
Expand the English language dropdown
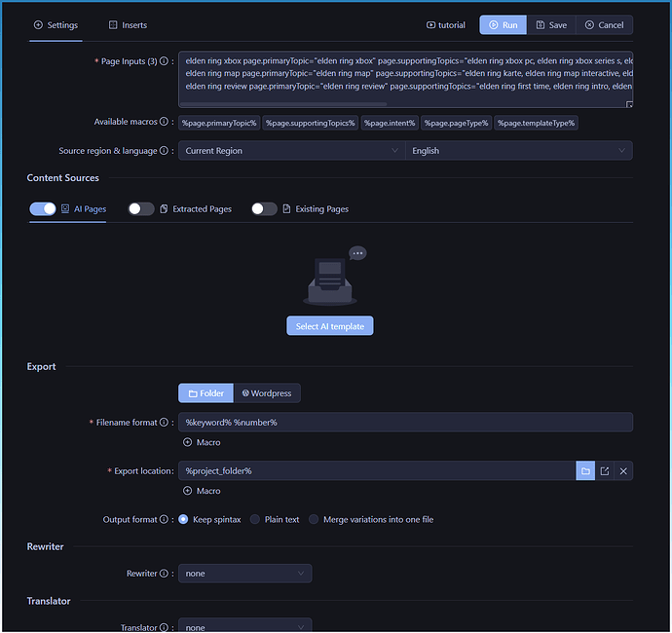tap(518, 151)
